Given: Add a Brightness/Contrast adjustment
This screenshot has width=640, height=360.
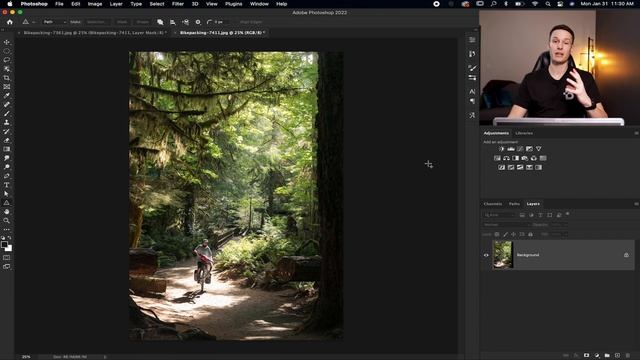Looking at the screenshot, I should click(501, 149).
